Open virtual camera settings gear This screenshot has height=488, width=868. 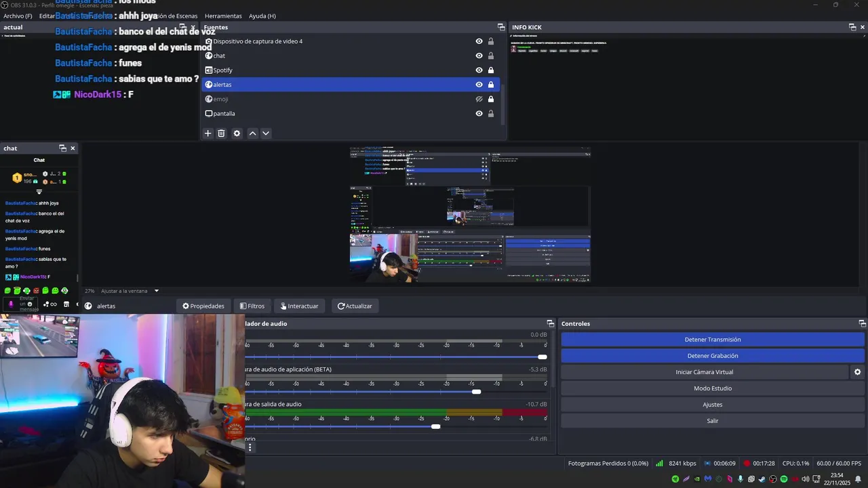857,372
